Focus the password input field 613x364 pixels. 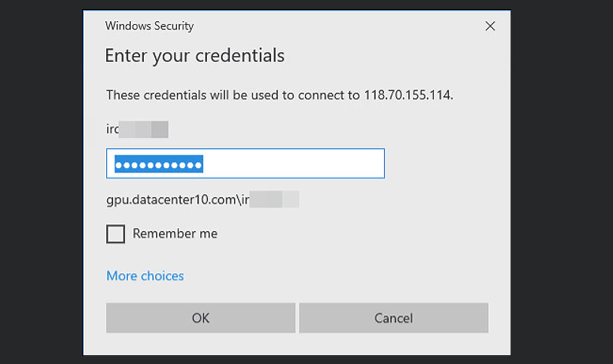point(246,164)
